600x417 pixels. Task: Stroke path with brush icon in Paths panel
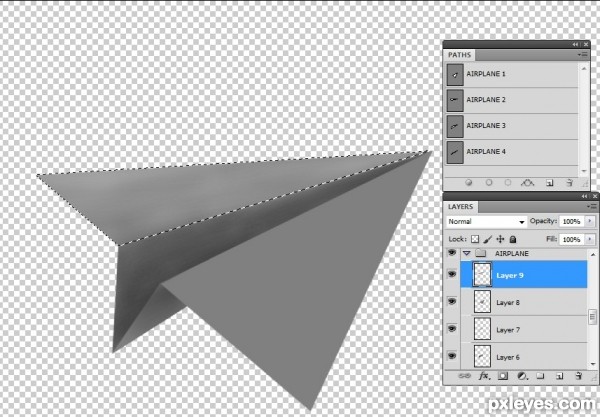pos(489,183)
